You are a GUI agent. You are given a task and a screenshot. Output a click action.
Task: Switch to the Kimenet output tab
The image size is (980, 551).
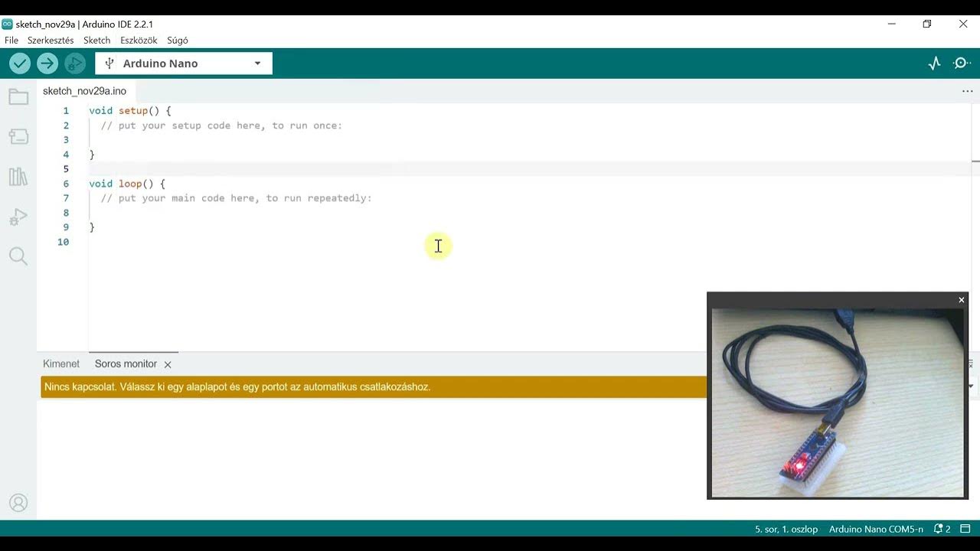61,364
